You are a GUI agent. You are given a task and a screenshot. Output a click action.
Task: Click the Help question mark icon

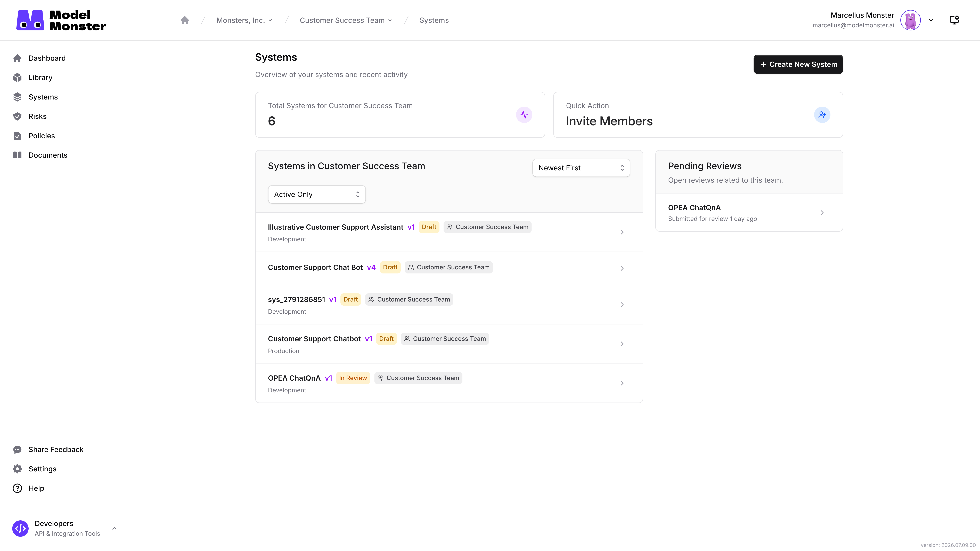click(x=18, y=488)
